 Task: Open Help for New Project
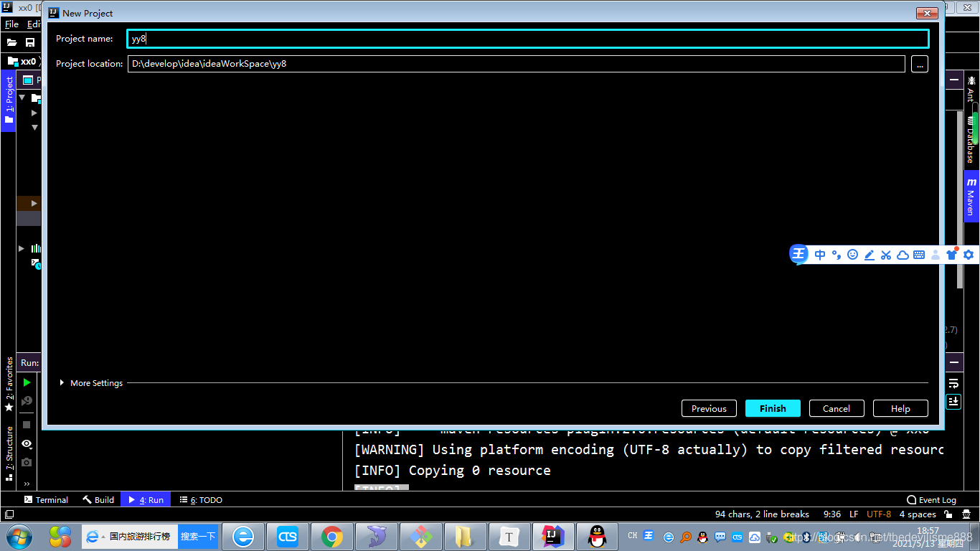pos(900,408)
